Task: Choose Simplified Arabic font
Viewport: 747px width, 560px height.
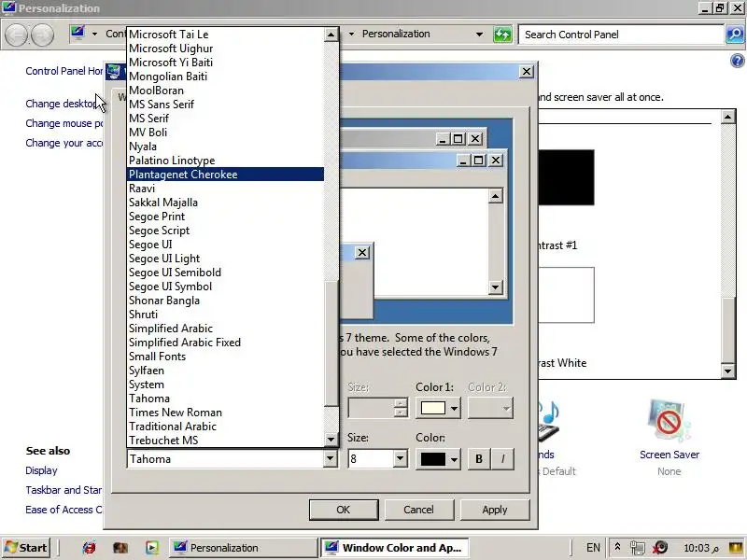Action: pyautogui.click(x=226, y=329)
